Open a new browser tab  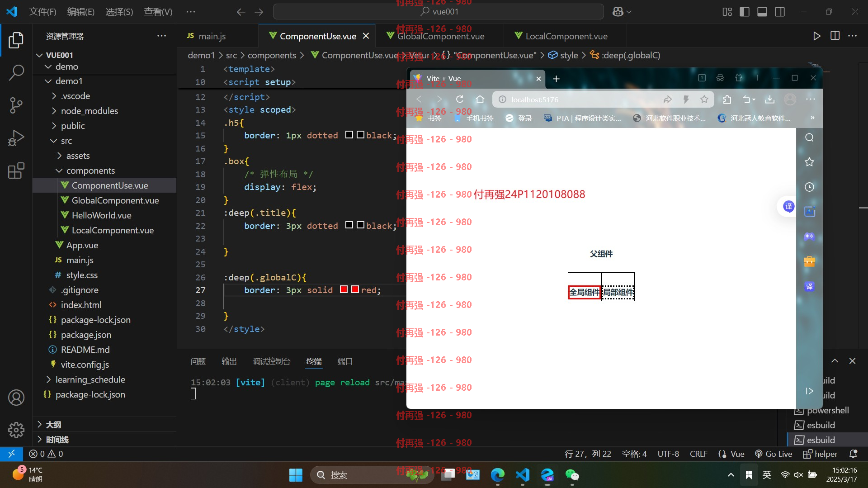(x=556, y=79)
